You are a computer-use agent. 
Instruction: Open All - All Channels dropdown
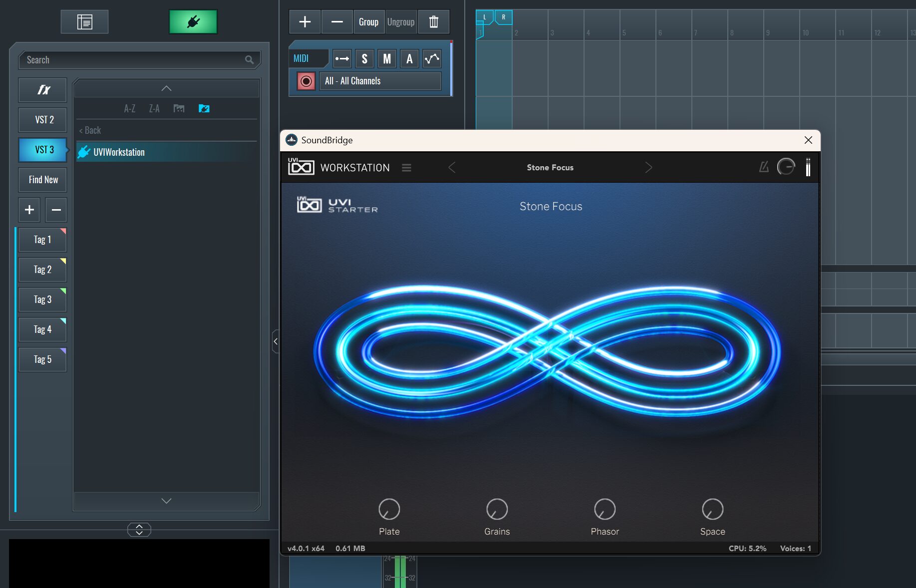pyautogui.click(x=380, y=81)
